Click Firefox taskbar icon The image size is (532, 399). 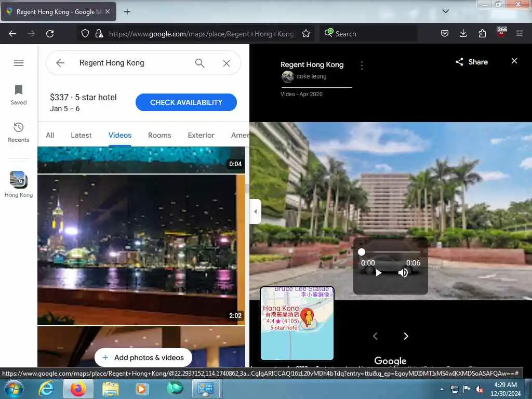78,389
